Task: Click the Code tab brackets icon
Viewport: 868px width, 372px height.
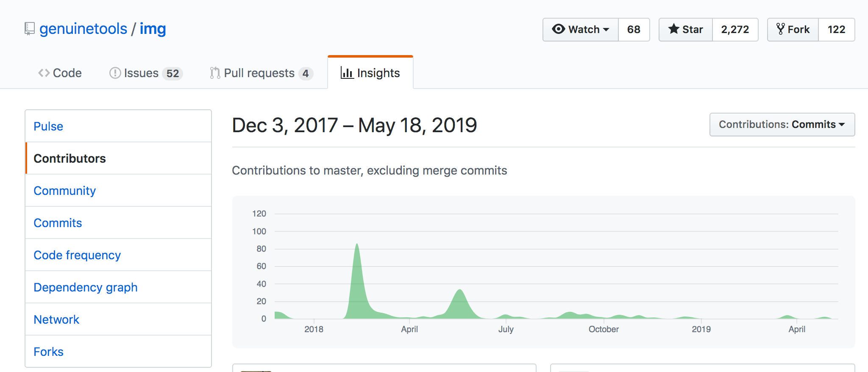Action: [44, 73]
